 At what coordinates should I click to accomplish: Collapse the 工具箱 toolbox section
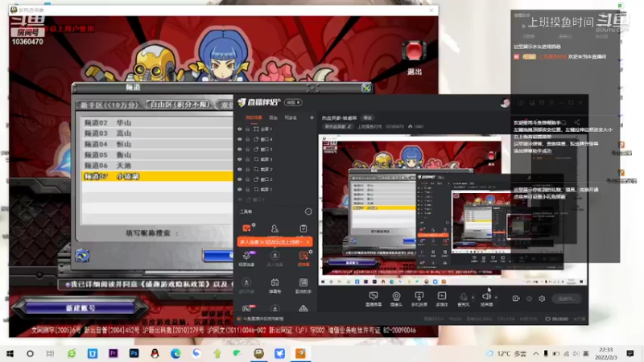tap(308, 212)
